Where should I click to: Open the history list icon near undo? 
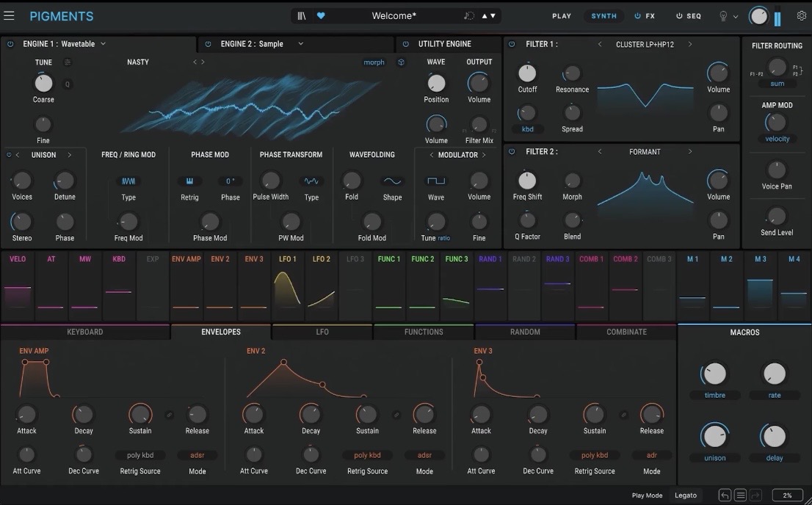point(739,495)
